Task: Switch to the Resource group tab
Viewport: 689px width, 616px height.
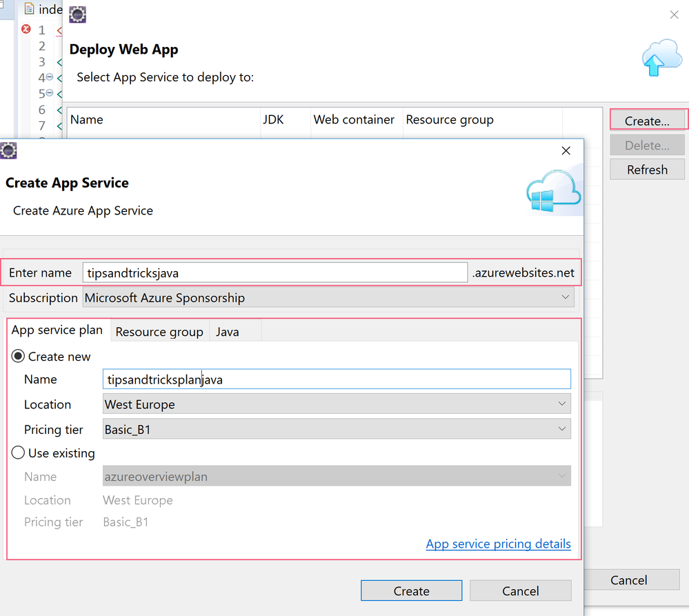Action: pos(159,332)
